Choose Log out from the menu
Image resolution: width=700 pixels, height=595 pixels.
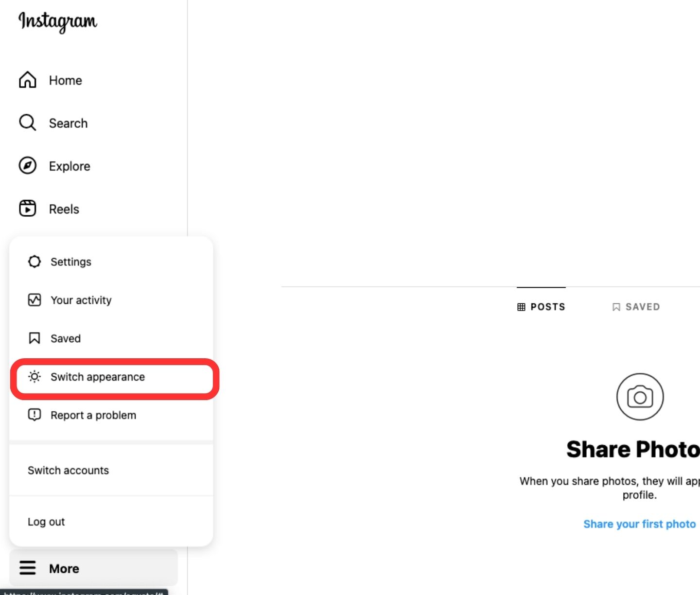(46, 522)
